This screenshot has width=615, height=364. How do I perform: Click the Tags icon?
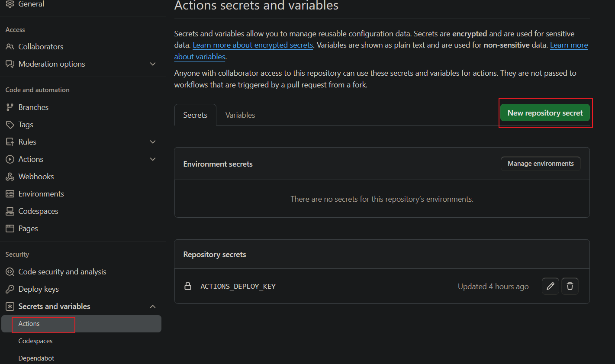coord(10,124)
